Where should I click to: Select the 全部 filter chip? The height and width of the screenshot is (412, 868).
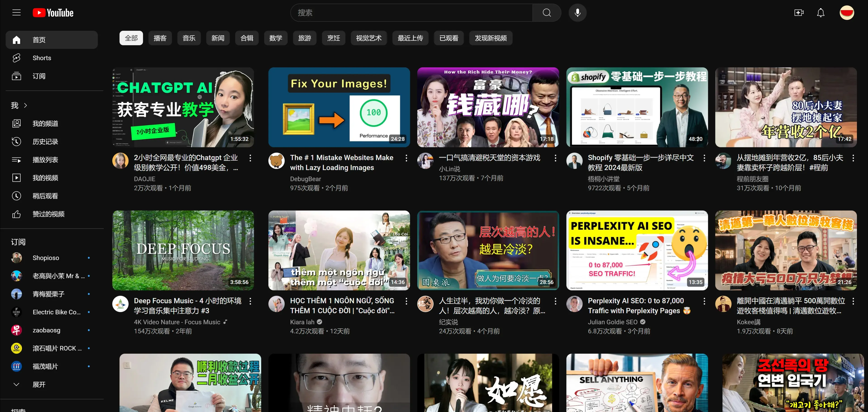coord(131,38)
